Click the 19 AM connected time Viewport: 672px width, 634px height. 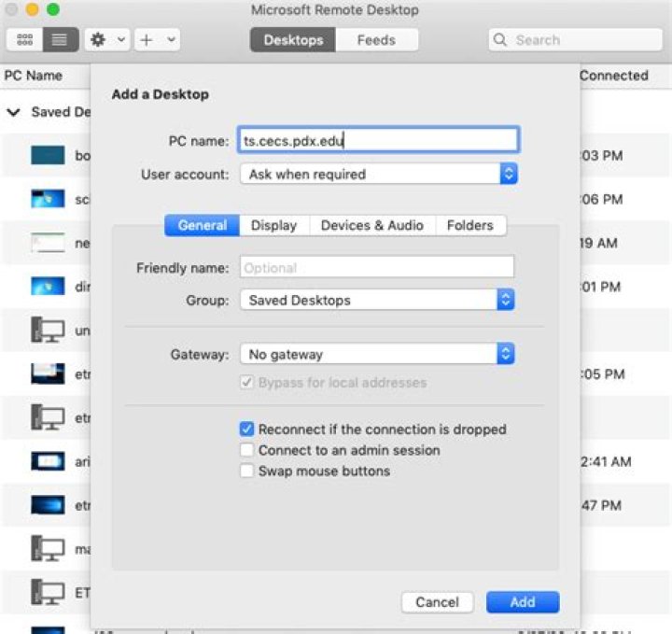point(598,243)
